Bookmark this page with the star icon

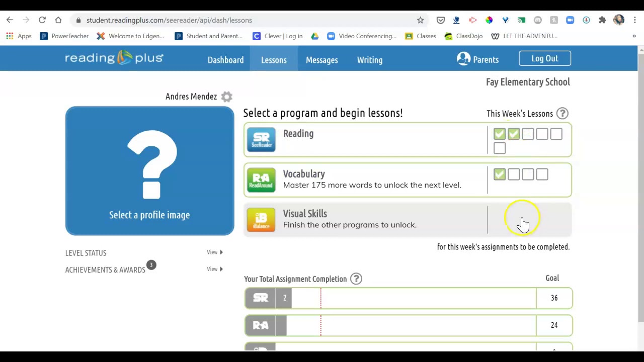click(420, 20)
